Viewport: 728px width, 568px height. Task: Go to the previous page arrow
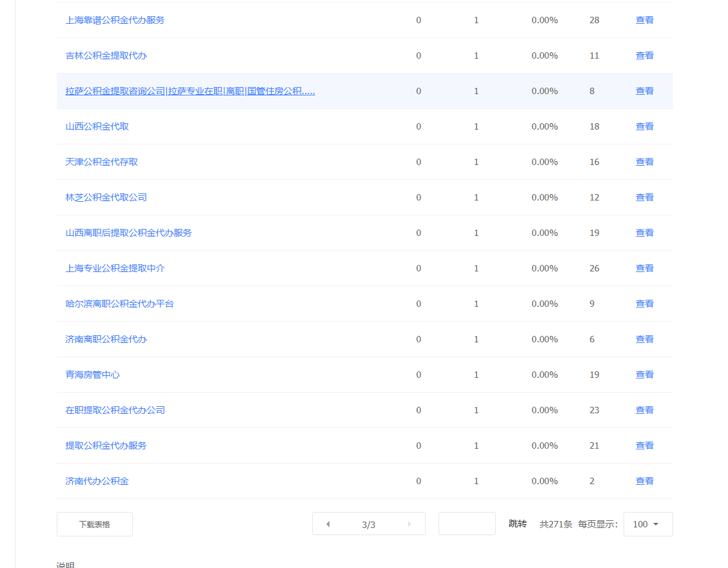[x=328, y=524]
